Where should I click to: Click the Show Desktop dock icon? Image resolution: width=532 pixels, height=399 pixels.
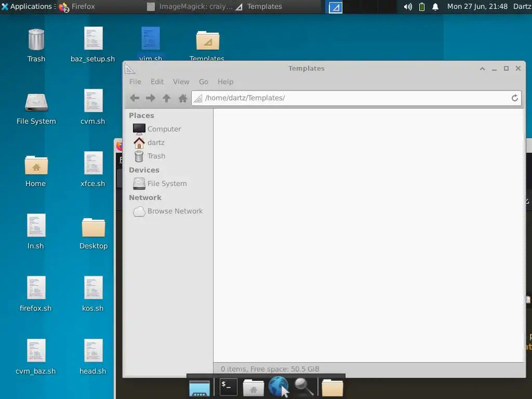pyautogui.click(x=199, y=389)
